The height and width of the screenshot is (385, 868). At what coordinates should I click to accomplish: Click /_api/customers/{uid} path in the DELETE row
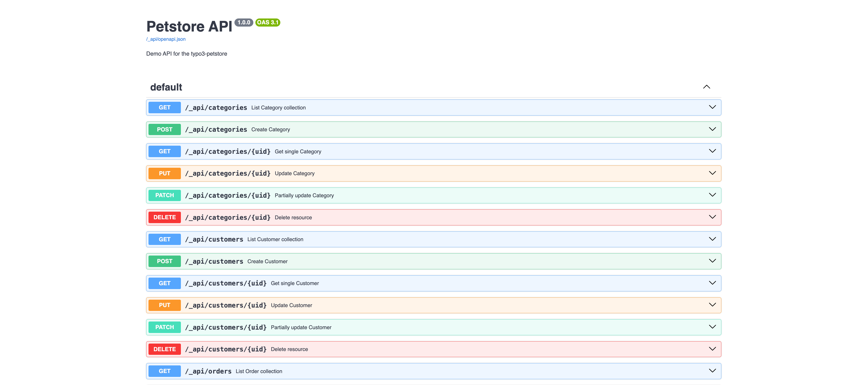(x=226, y=349)
